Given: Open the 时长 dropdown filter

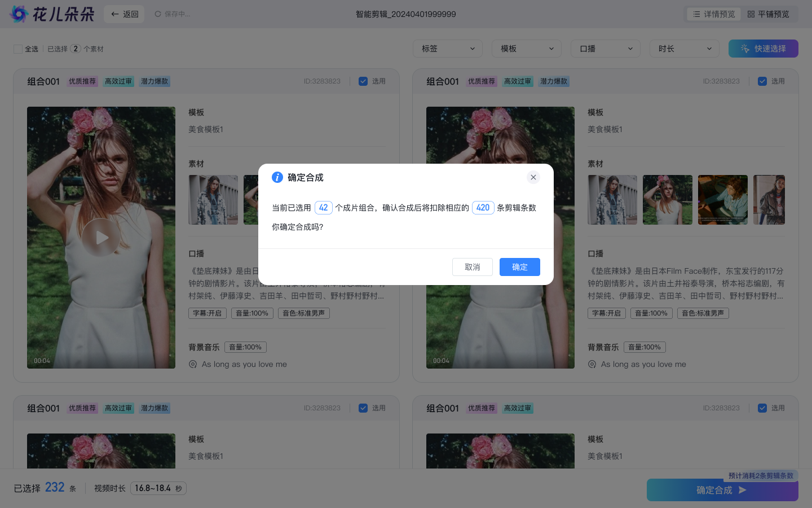Looking at the screenshot, I should point(685,49).
